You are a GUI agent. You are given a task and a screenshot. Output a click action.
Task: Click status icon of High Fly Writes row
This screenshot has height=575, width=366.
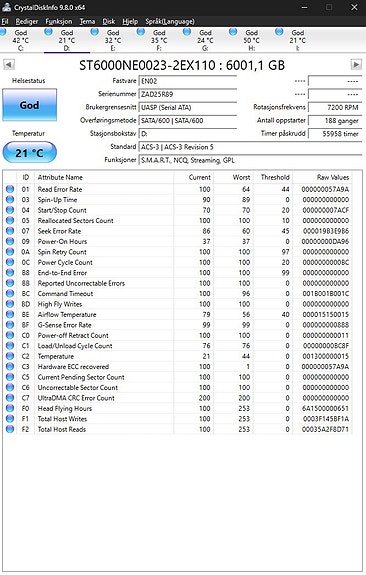pyautogui.click(x=10, y=304)
